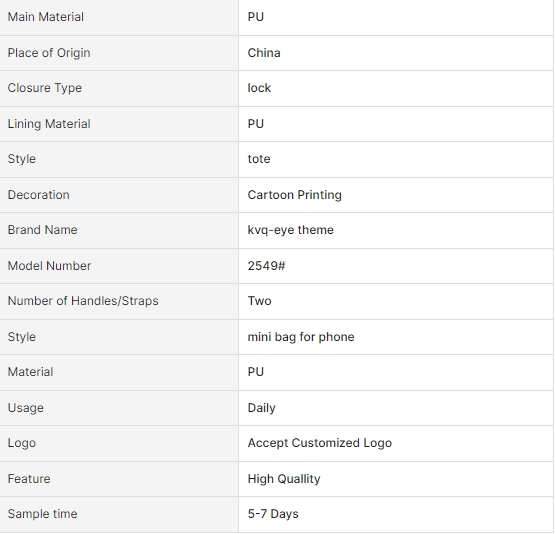Select Accept Customized Logo value
The height and width of the screenshot is (534, 555).
[320, 443]
